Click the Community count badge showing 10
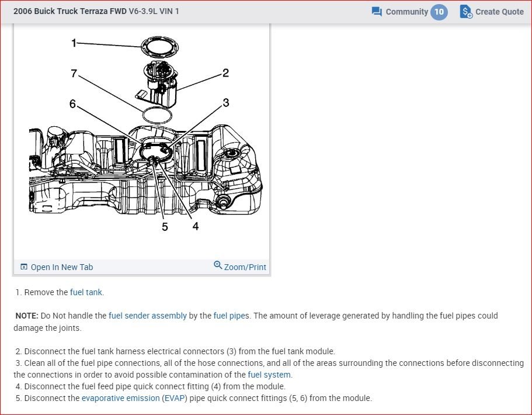The image size is (532, 415). click(439, 12)
